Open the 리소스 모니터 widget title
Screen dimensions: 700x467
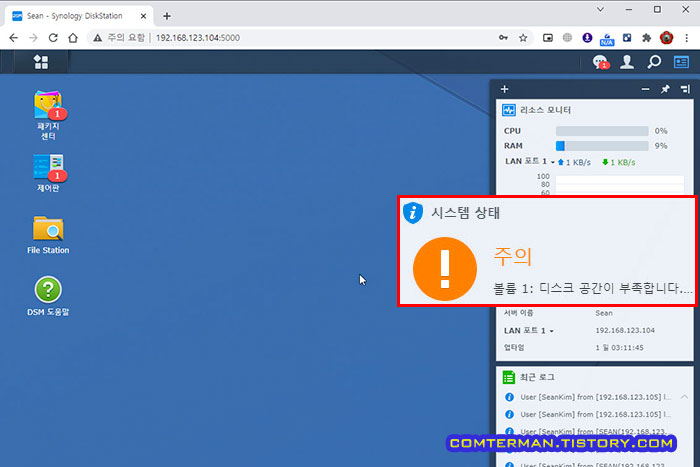point(546,110)
